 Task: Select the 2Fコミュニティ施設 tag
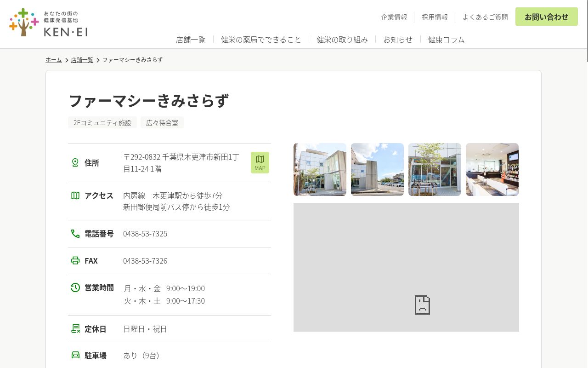pos(102,122)
